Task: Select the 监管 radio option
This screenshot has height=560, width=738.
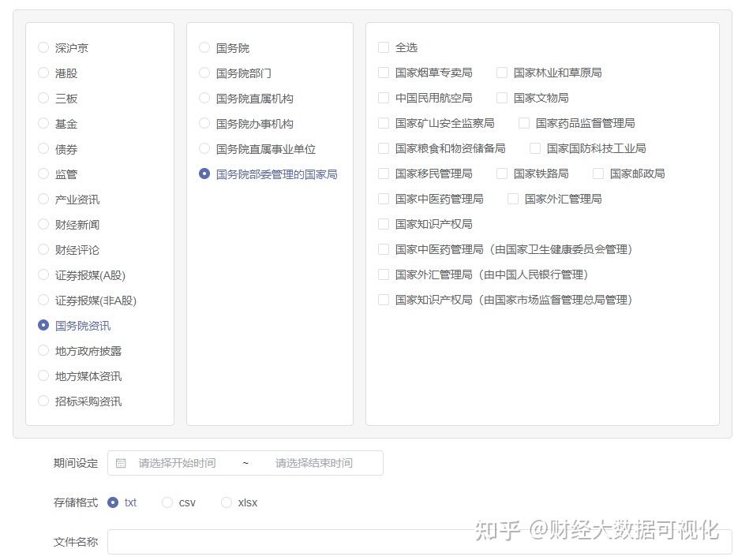Action: pyautogui.click(x=43, y=174)
